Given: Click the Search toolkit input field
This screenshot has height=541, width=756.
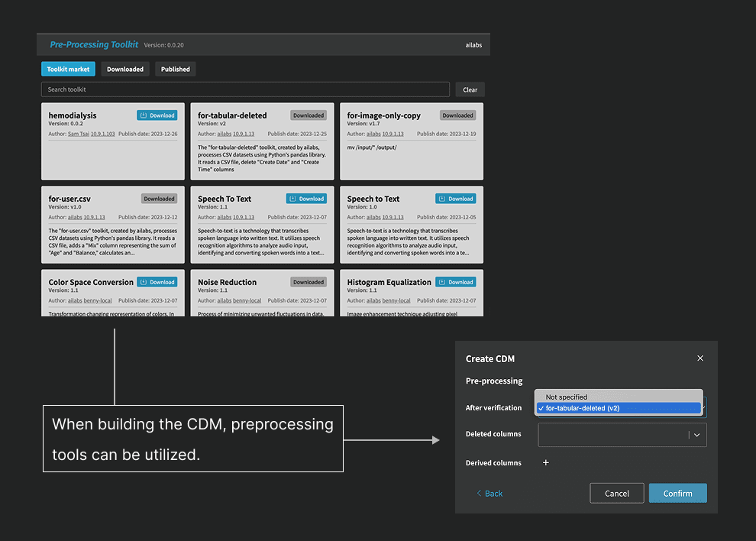Looking at the screenshot, I should pos(245,89).
